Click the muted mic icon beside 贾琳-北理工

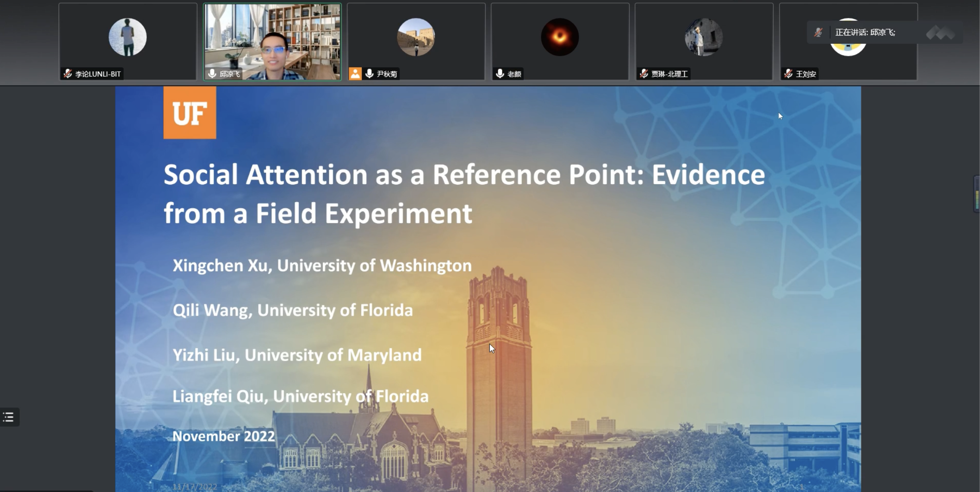[x=644, y=74]
